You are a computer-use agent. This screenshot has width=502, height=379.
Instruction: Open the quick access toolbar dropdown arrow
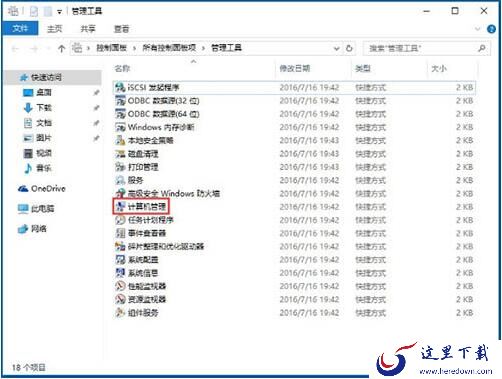[59, 12]
